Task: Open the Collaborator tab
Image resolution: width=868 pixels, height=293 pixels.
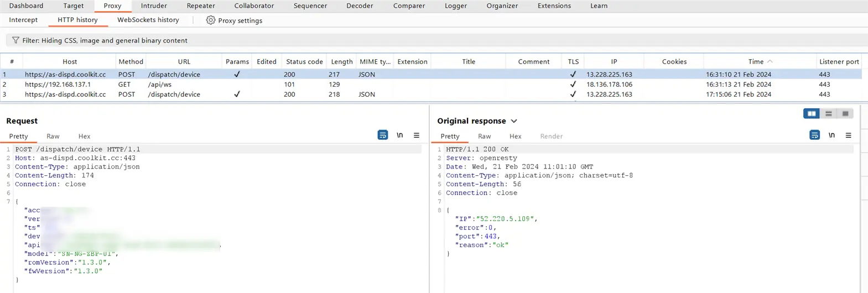Action: coord(254,6)
